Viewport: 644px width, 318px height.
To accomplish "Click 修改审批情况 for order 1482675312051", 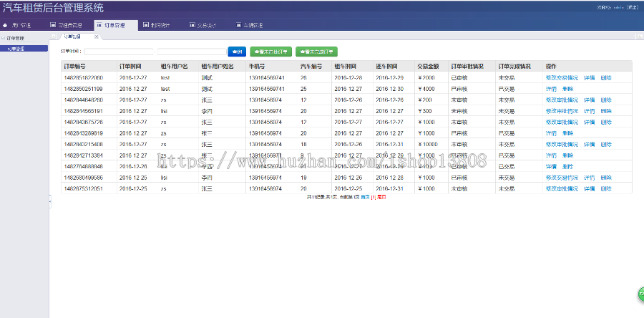I will coord(562,188).
